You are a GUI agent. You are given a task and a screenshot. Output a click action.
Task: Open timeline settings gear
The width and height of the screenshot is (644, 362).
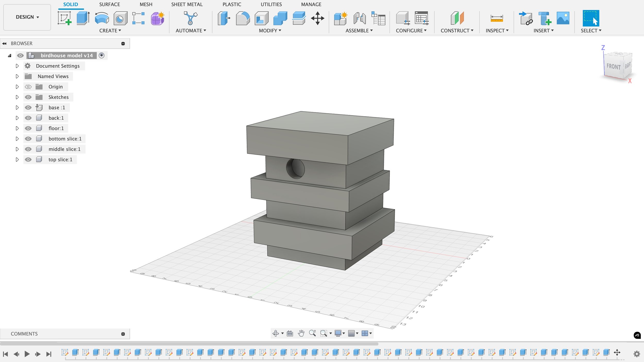pyautogui.click(x=637, y=354)
